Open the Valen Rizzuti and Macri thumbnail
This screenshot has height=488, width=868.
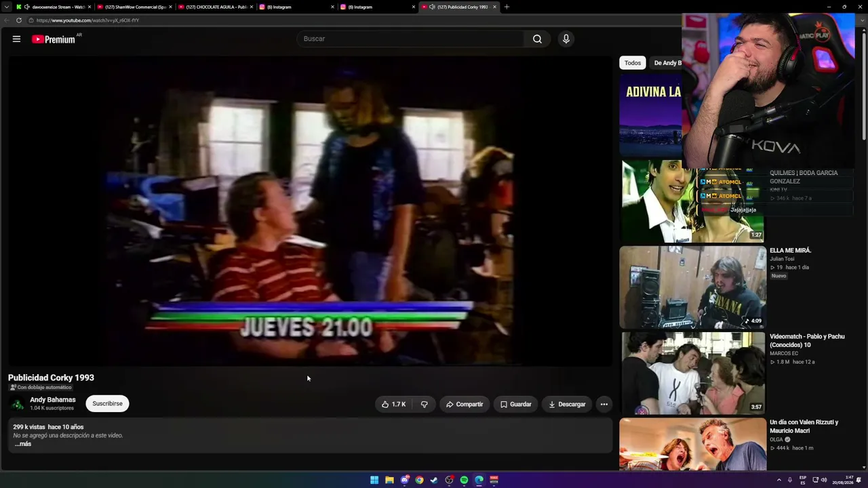click(x=692, y=444)
